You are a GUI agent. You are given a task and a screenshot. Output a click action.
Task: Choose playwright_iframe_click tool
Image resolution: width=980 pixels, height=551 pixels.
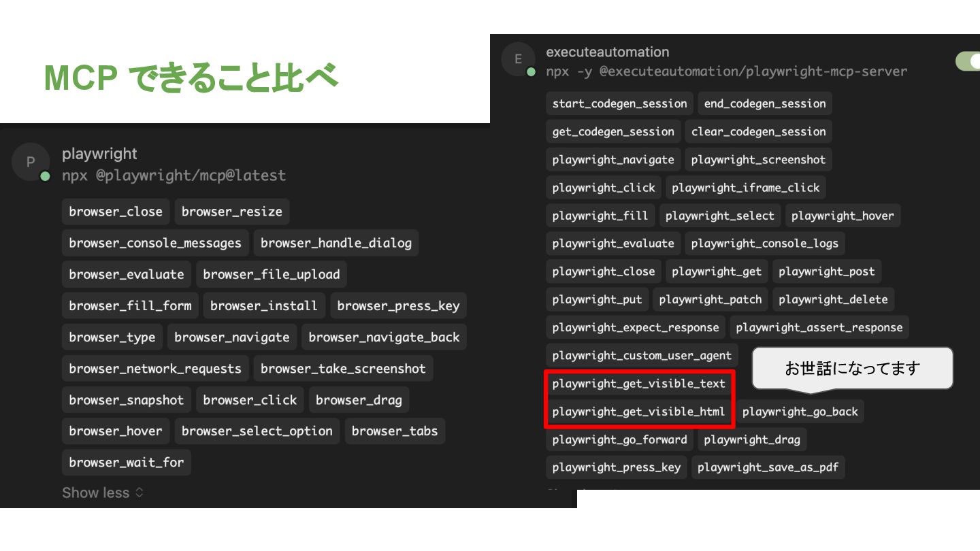tap(746, 187)
